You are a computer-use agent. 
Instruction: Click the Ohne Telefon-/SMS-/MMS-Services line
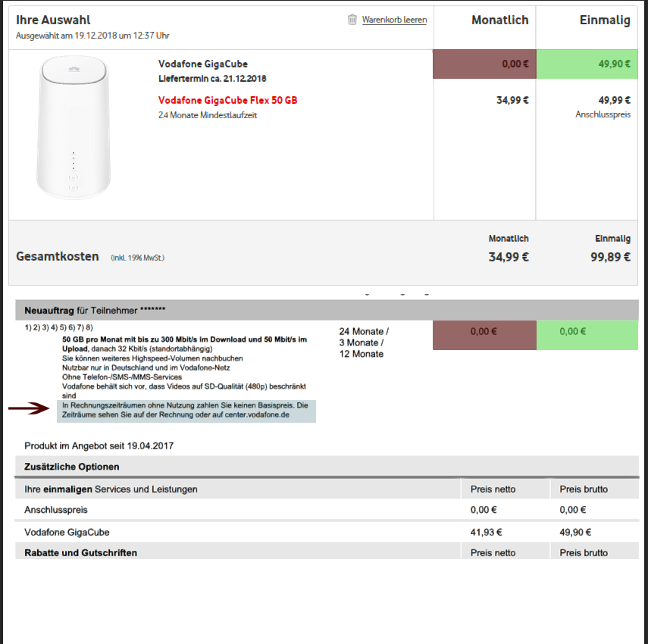(122, 377)
